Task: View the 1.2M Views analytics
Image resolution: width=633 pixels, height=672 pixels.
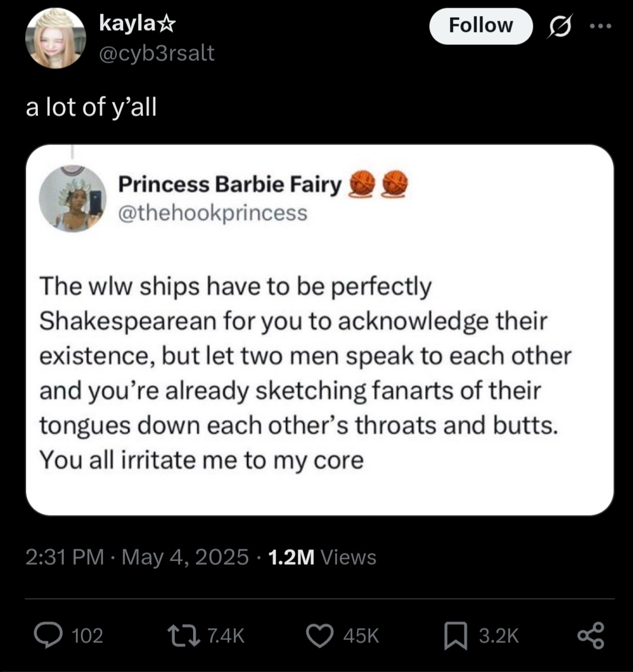Action: (x=322, y=557)
